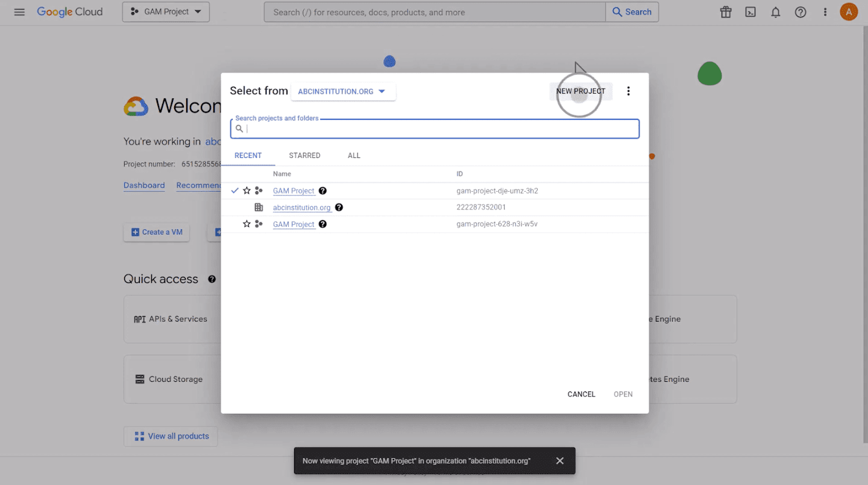Click the organization building icon
The height and width of the screenshot is (485, 868).
click(x=259, y=208)
